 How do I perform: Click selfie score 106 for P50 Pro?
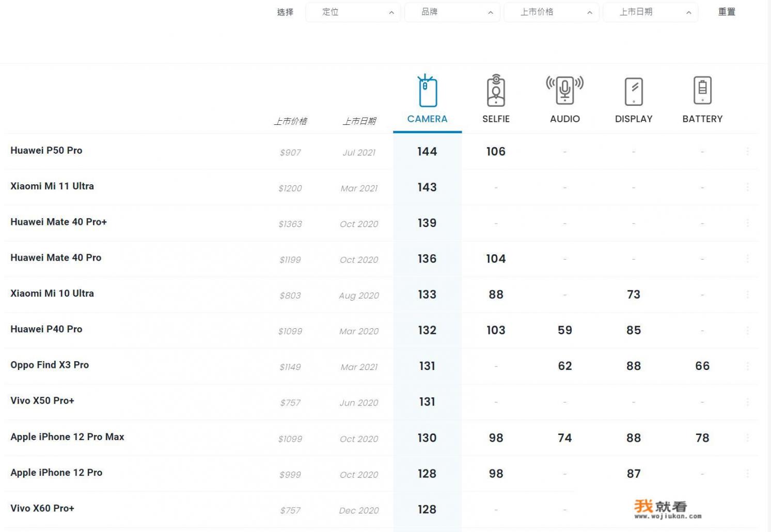pos(496,151)
